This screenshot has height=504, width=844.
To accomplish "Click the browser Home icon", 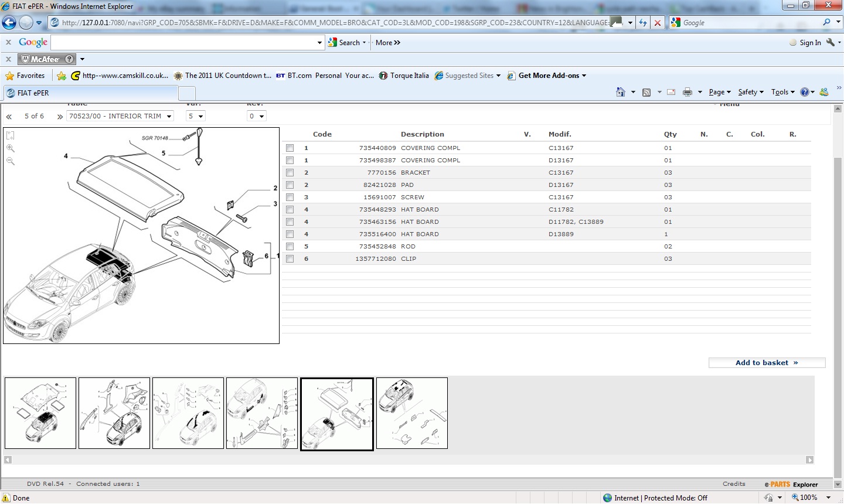I will (621, 92).
